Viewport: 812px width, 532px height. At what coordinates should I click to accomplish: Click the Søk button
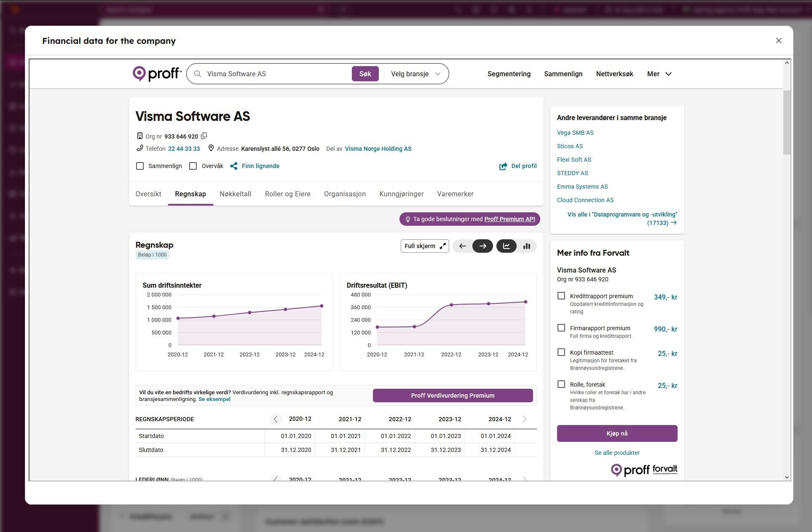coord(365,74)
